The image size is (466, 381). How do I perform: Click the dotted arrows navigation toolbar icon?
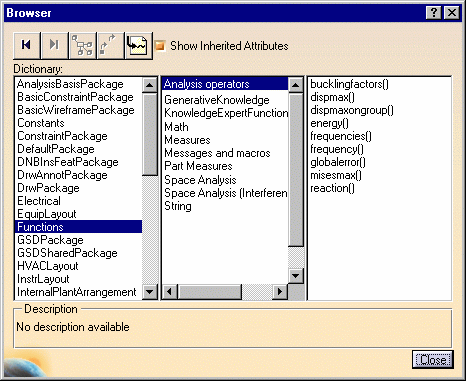tap(110, 45)
